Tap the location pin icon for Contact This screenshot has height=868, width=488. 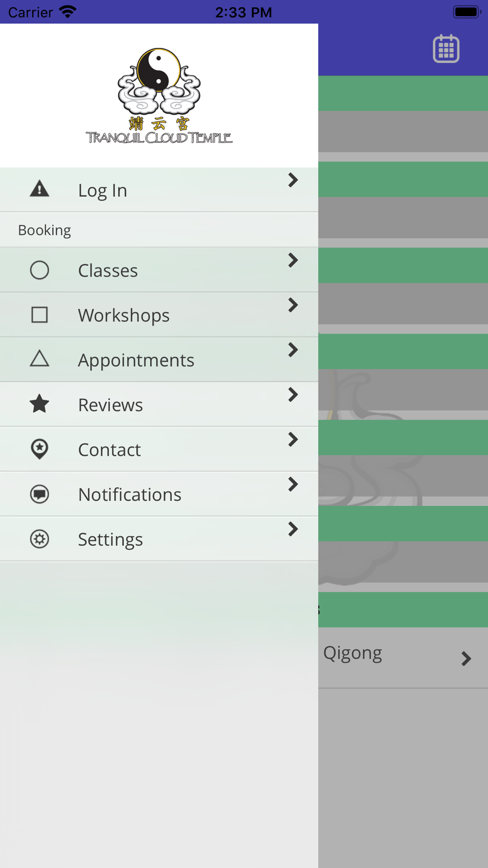point(40,449)
